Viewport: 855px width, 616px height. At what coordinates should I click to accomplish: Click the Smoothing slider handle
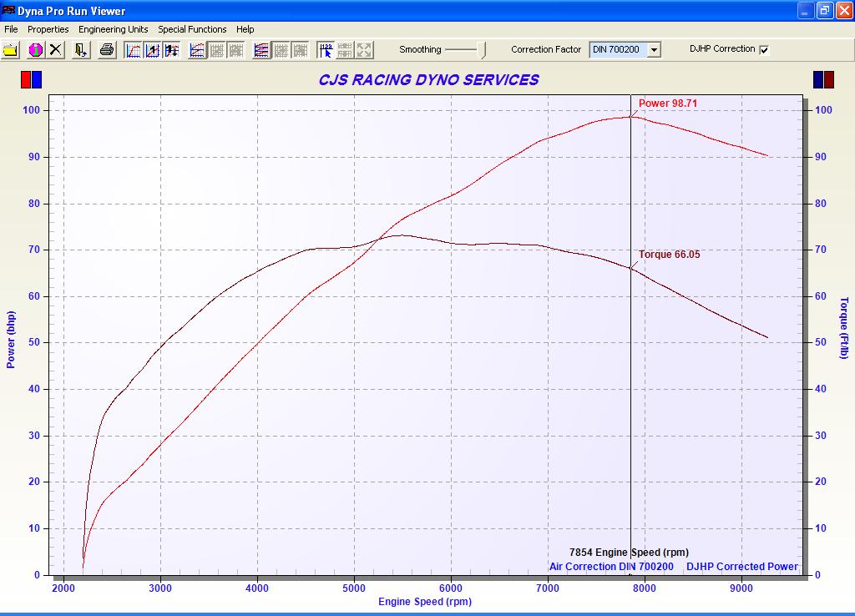(482, 50)
